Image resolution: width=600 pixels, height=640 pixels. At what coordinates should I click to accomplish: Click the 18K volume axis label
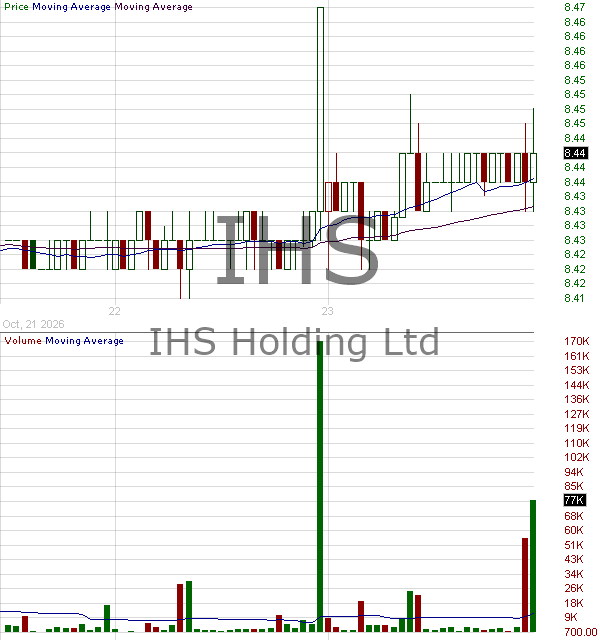574,603
